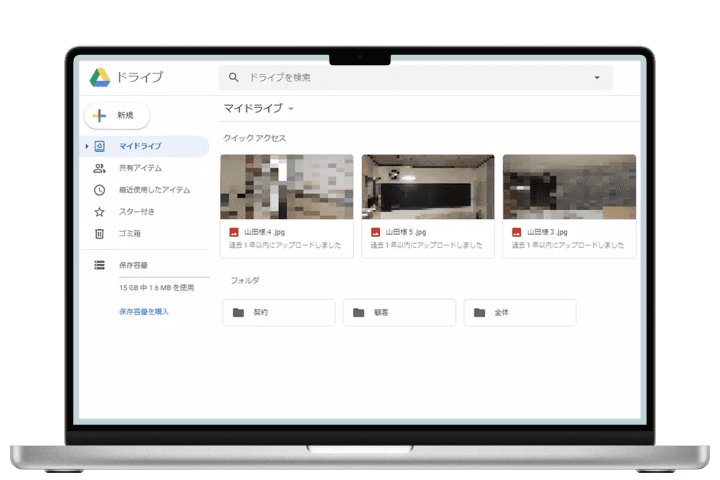720x480 pixels.
Task: Click the マイドライブ sidebar drive icon
Action: 100,146
